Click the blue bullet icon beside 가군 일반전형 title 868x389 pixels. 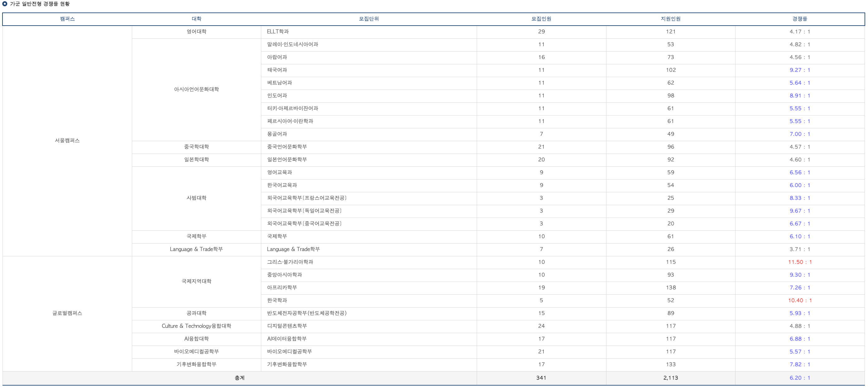(x=5, y=4)
